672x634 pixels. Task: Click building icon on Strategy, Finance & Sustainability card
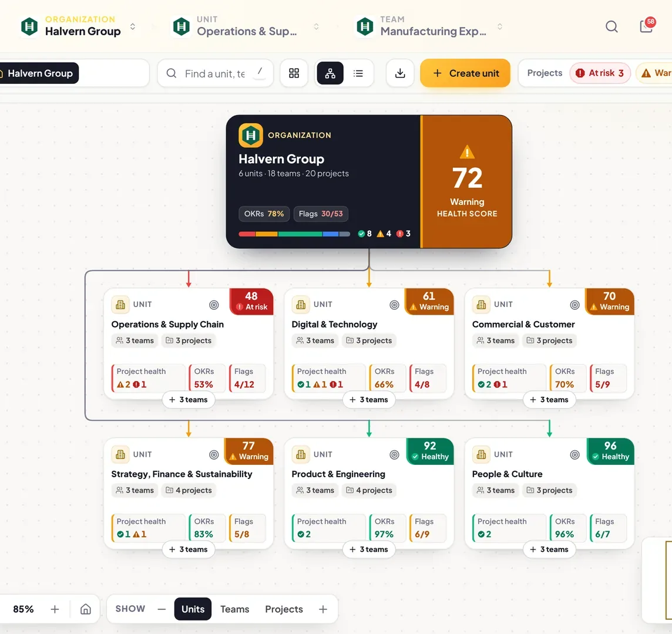120,454
